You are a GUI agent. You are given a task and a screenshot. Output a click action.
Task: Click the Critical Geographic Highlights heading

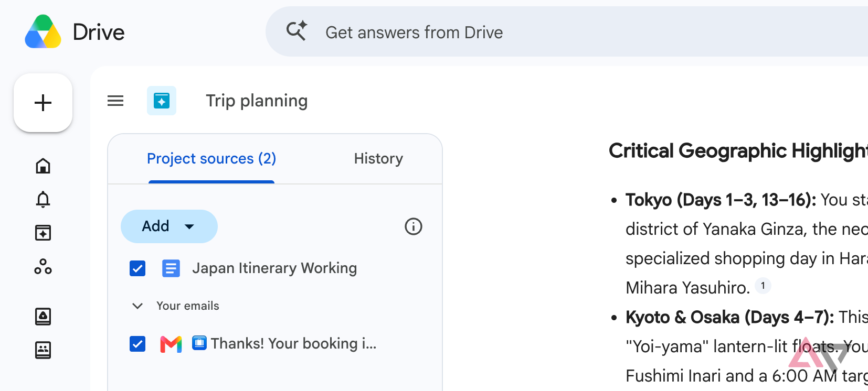(738, 151)
